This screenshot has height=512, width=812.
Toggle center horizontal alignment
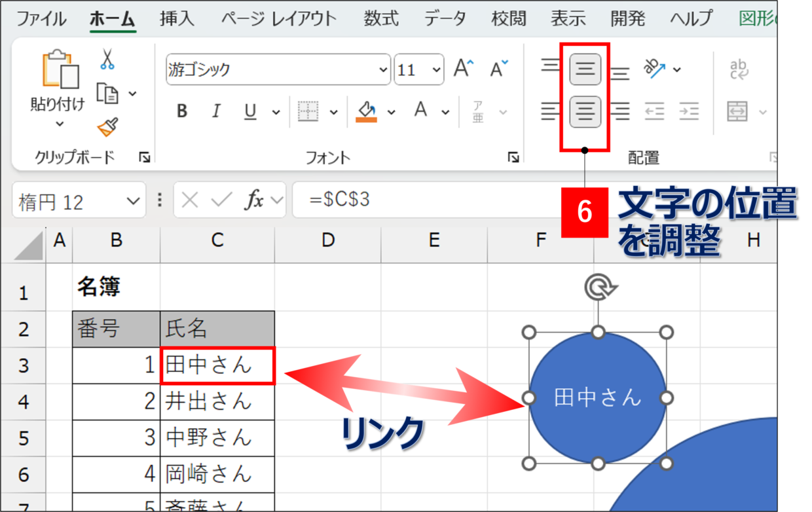pyautogui.click(x=585, y=112)
